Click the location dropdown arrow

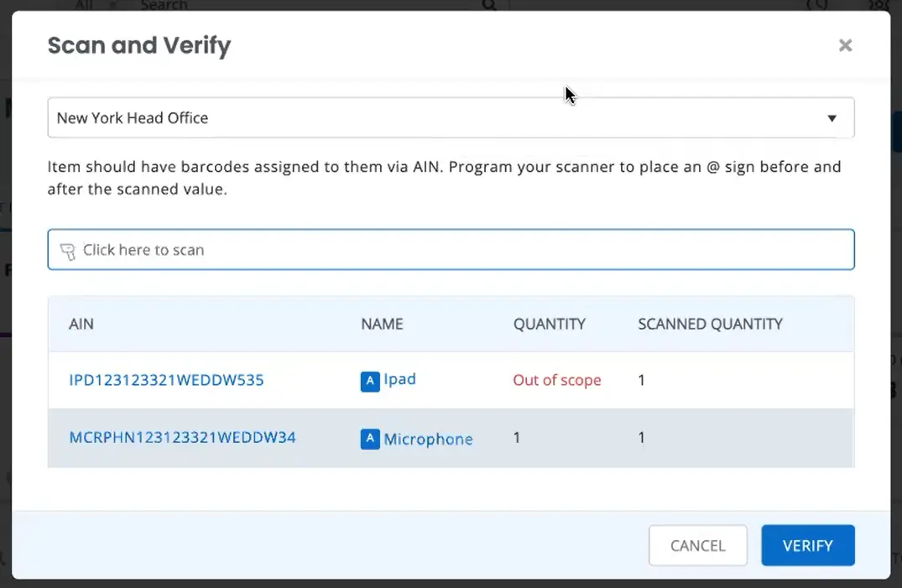(x=832, y=118)
